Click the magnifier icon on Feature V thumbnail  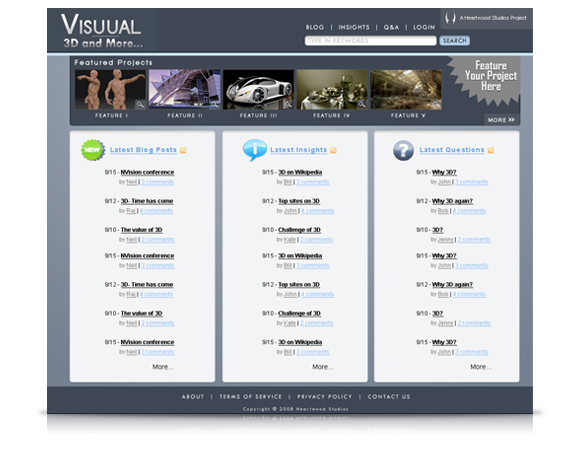pyautogui.click(x=436, y=105)
